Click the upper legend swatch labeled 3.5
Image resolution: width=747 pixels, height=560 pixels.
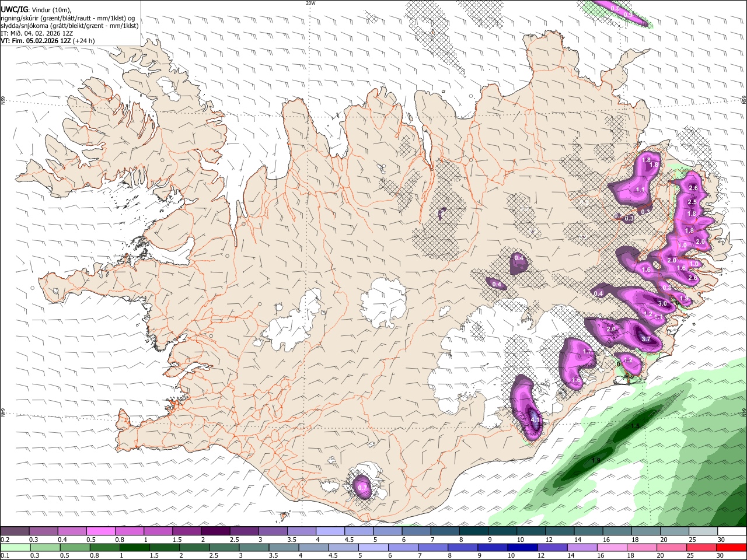point(302,531)
